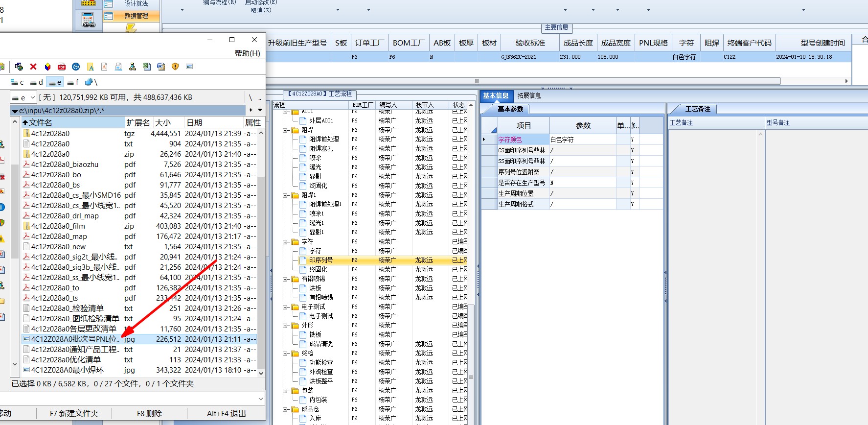Click the yellow letter A font icon
The width and height of the screenshot is (868, 425).
coord(90,67)
